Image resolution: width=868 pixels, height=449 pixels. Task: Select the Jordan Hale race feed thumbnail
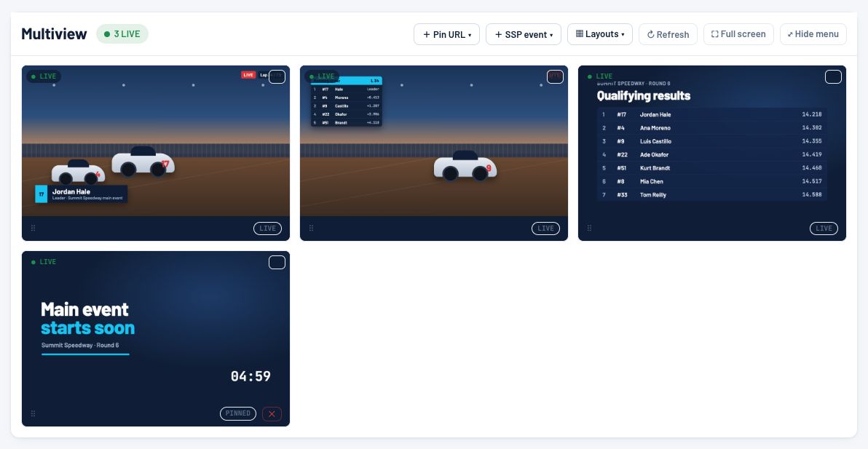[x=156, y=141]
